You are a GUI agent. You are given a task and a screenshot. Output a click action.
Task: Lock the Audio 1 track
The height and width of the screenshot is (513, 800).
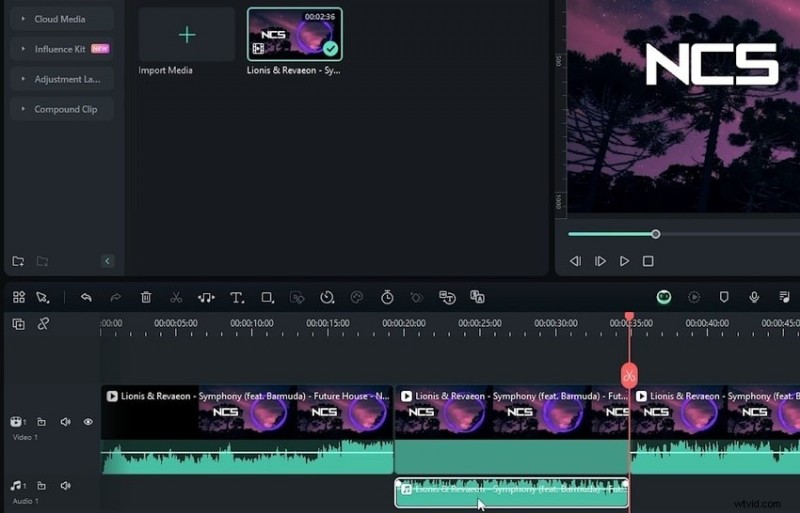pyautogui.click(x=41, y=486)
